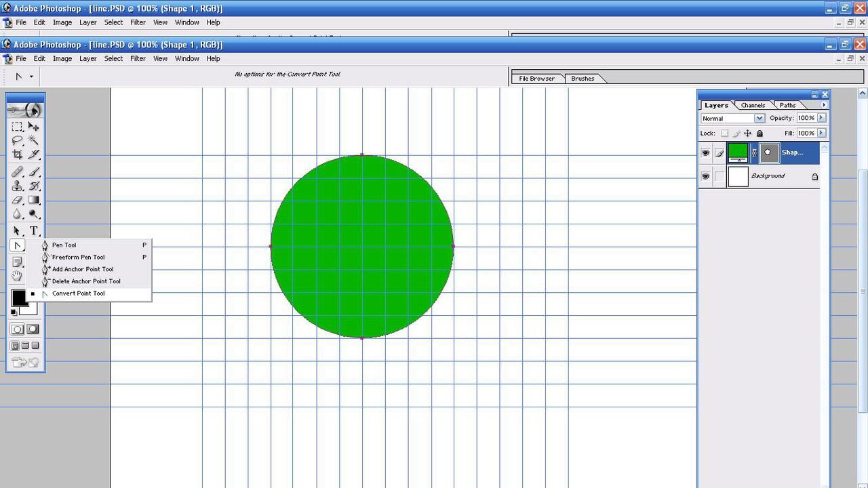This screenshot has height=488, width=868.
Task: Open the Filter menu in front window
Action: (138, 58)
